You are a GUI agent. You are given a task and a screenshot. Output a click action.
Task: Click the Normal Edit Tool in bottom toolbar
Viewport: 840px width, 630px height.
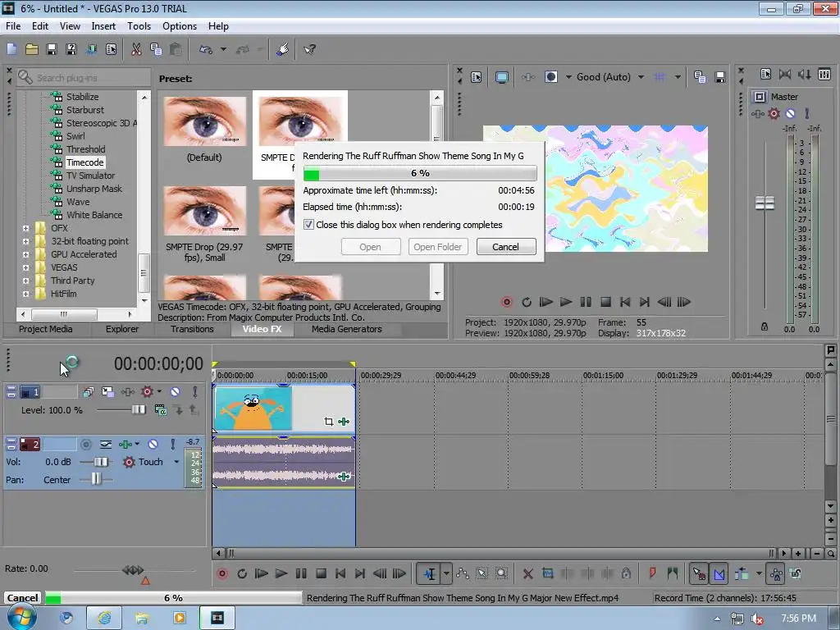[430, 573]
